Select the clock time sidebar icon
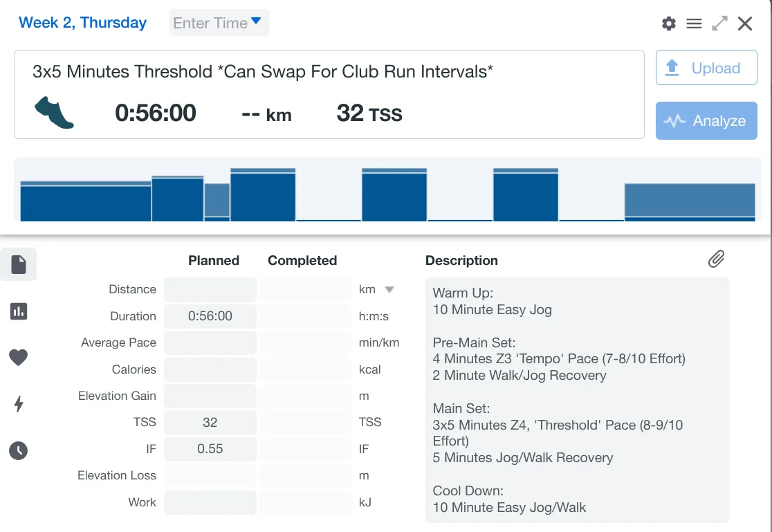The image size is (772, 532). [x=19, y=451]
